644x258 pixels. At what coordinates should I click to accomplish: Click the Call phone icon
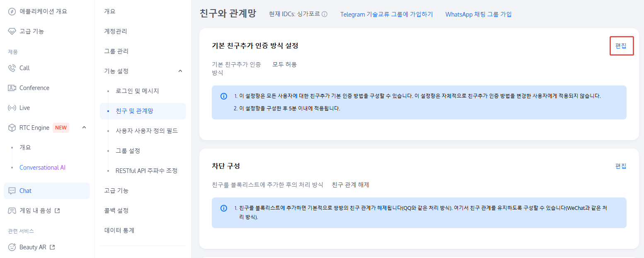[x=12, y=68]
